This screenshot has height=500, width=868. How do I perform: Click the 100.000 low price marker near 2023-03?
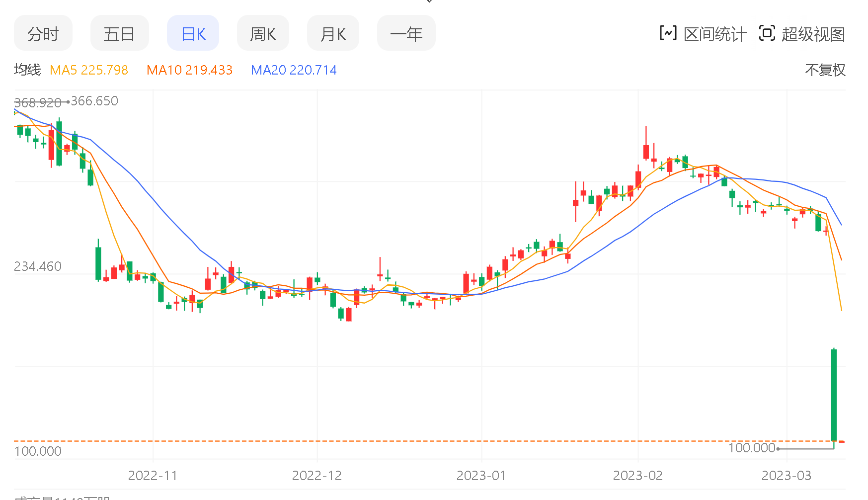[752, 448]
